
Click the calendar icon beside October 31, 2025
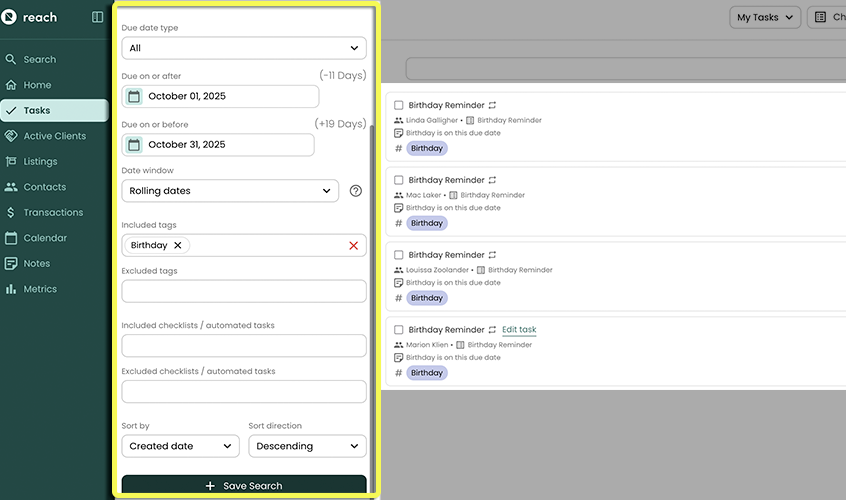click(134, 145)
